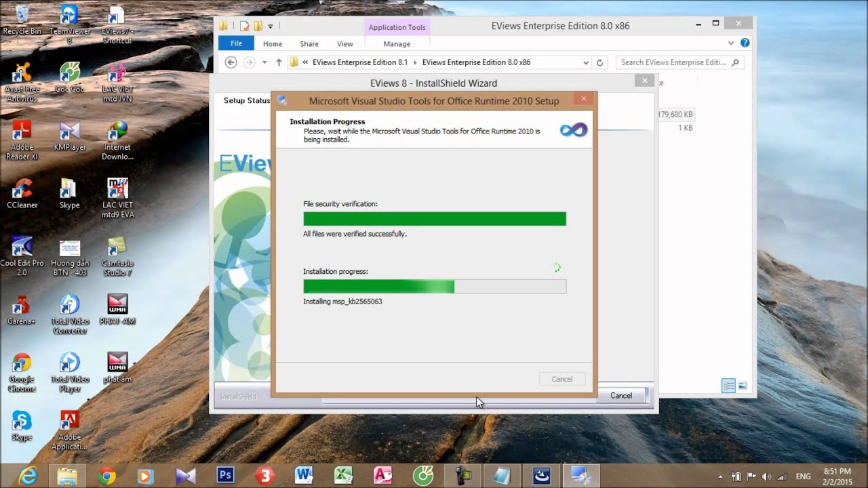Open the Recycle Bin desktop icon

pos(22,20)
